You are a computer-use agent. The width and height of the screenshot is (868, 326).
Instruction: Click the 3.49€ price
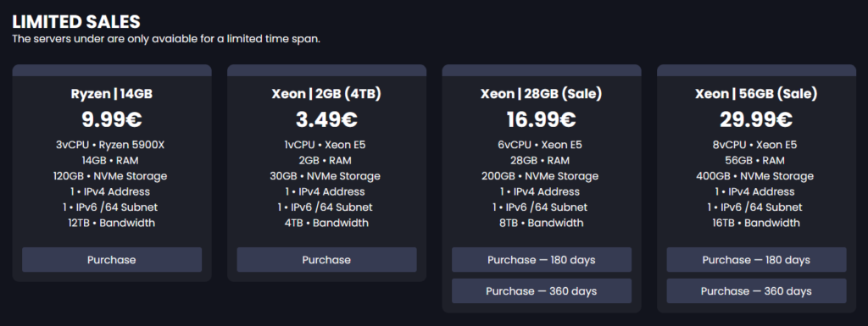(326, 120)
